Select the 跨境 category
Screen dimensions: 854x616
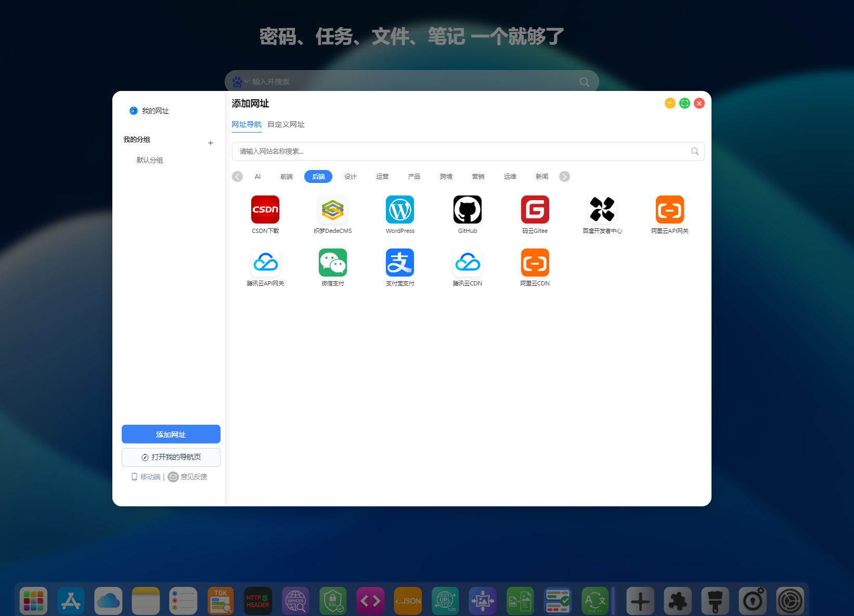click(x=446, y=177)
